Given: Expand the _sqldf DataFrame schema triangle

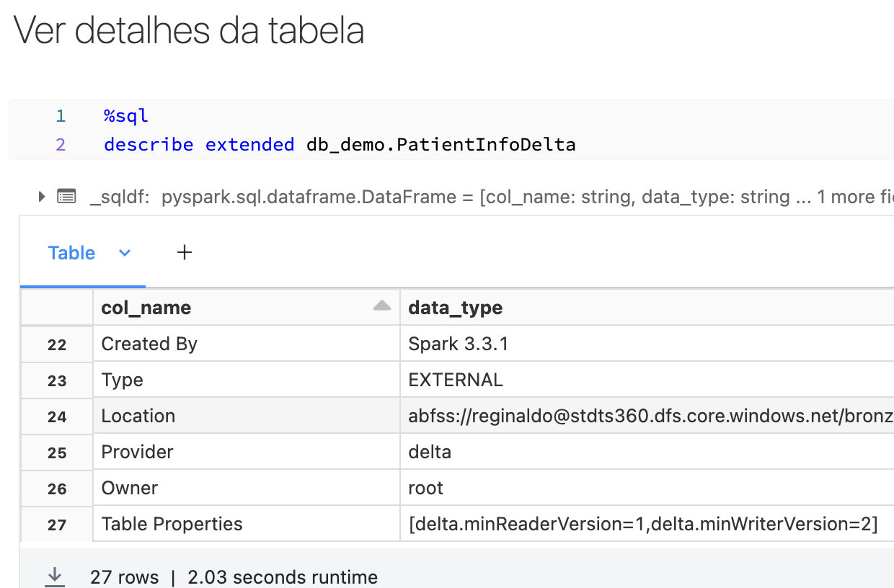Looking at the screenshot, I should (x=42, y=196).
